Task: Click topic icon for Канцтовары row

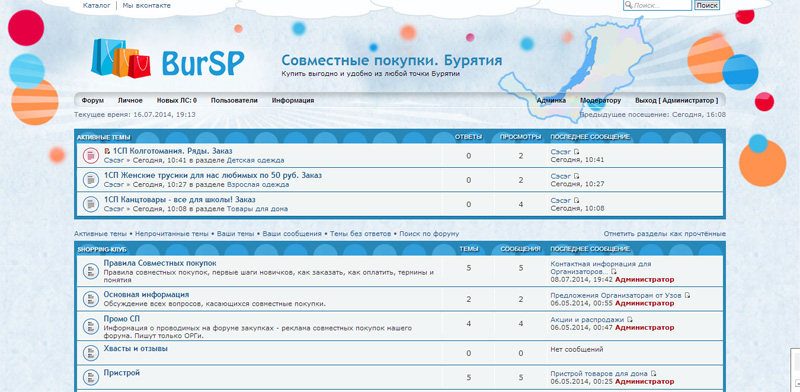Action: (x=91, y=204)
